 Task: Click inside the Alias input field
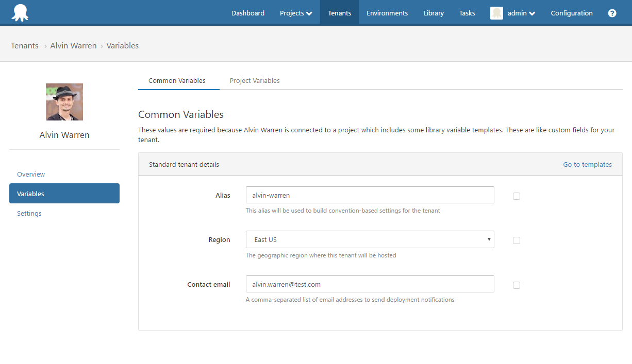click(x=370, y=195)
